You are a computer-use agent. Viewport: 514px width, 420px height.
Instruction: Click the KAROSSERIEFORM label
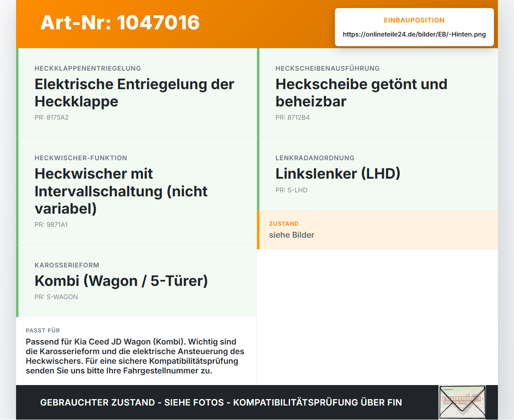(x=67, y=265)
